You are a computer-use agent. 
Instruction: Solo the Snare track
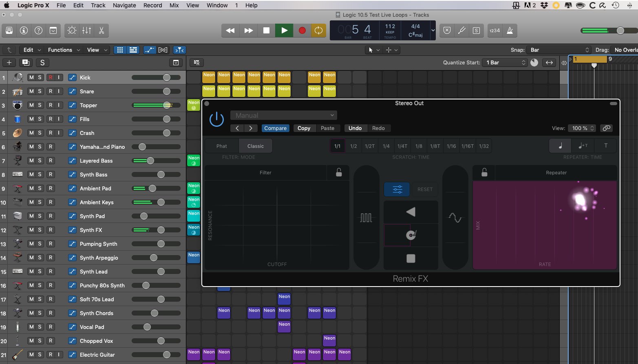click(x=40, y=91)
